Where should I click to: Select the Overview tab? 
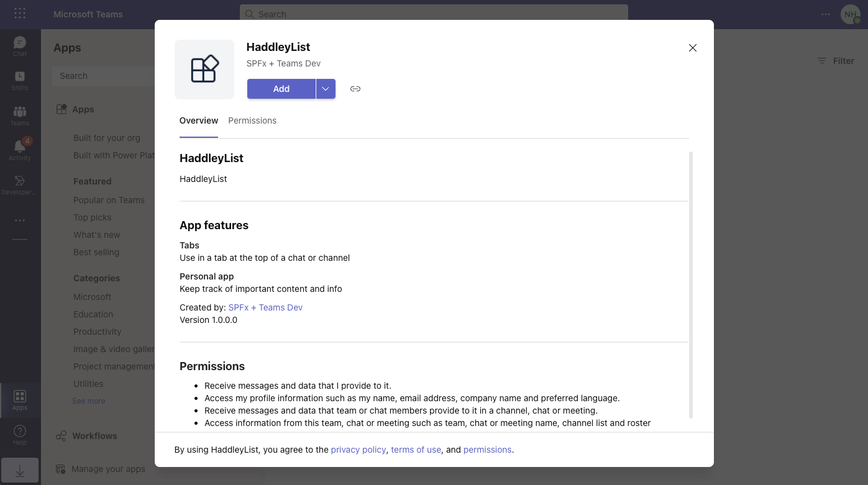pyautogui.click(x=199, y=120)
